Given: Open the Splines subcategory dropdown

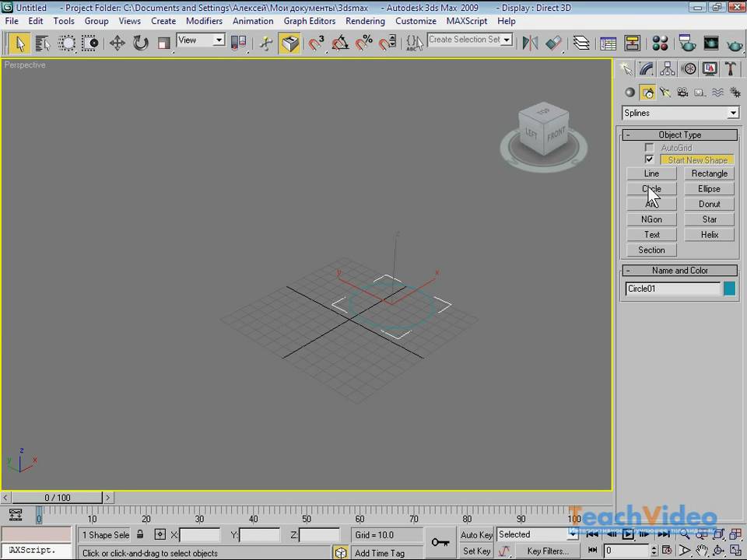Looking at the screenshot, I should [x=680, y=113].
